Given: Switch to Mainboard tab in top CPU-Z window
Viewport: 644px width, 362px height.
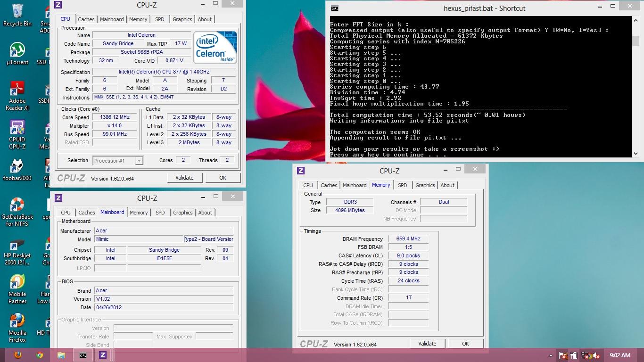Looking at the screenshot, I should tap(112, 19).
